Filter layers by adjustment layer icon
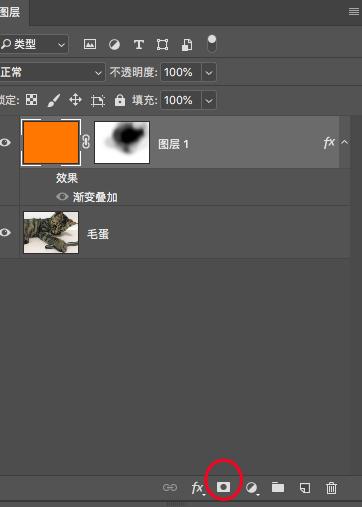 pos(114,44)
